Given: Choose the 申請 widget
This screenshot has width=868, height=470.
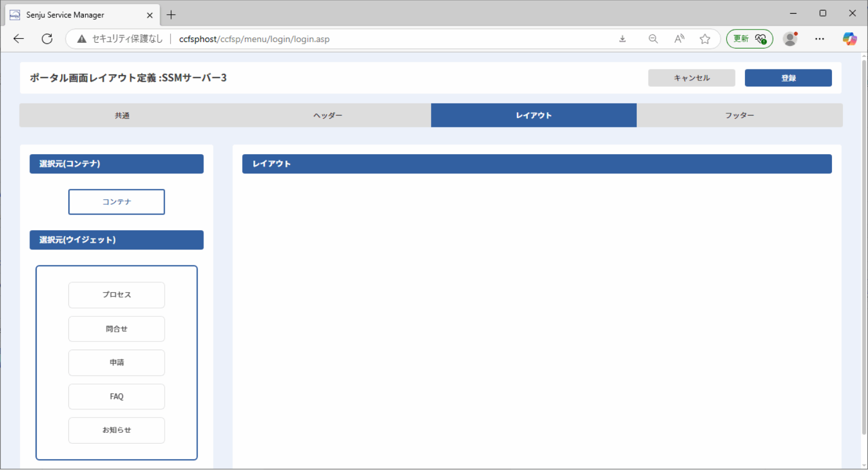Looking at the screenshot, I should point(116,363).
